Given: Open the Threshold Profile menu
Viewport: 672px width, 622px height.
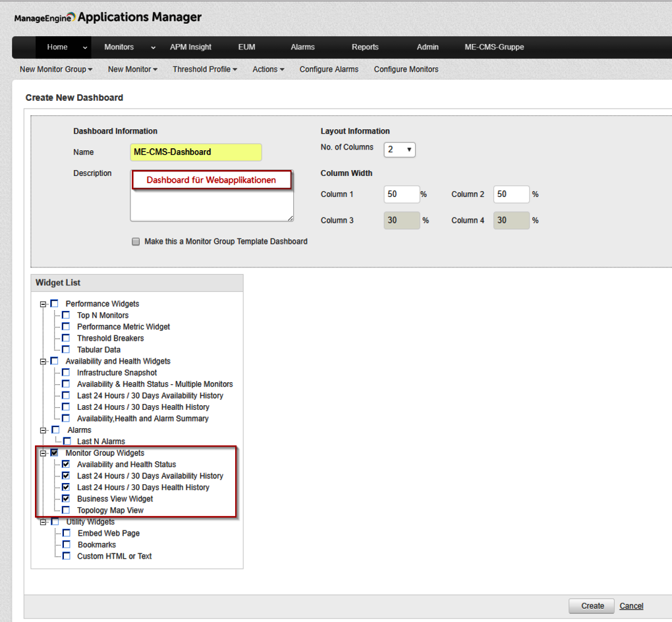Looking at the screenshot, I should pos(205,69).
